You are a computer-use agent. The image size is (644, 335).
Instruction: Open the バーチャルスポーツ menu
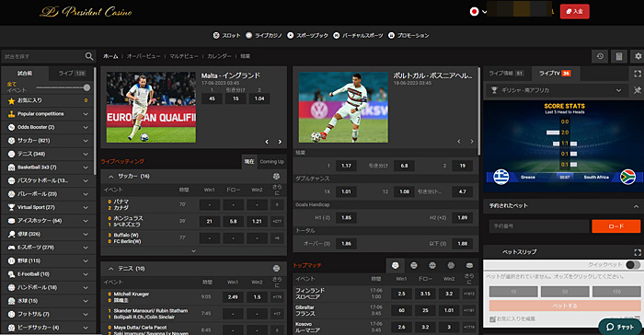tap(358, 35)
